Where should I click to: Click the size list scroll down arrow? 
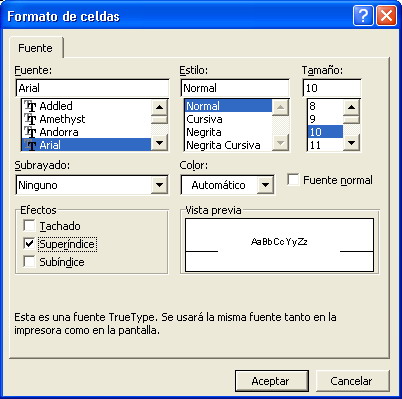(x=351, y=143)
